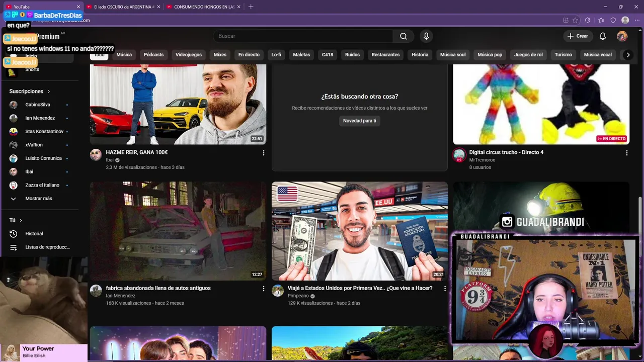Select the Restaurantes filter chip
This screenshot has height=362, width=644.
(385, 55)
